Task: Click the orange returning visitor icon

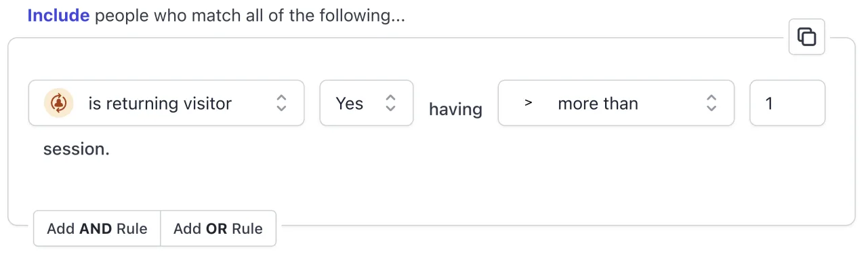Action: [59, 103]
